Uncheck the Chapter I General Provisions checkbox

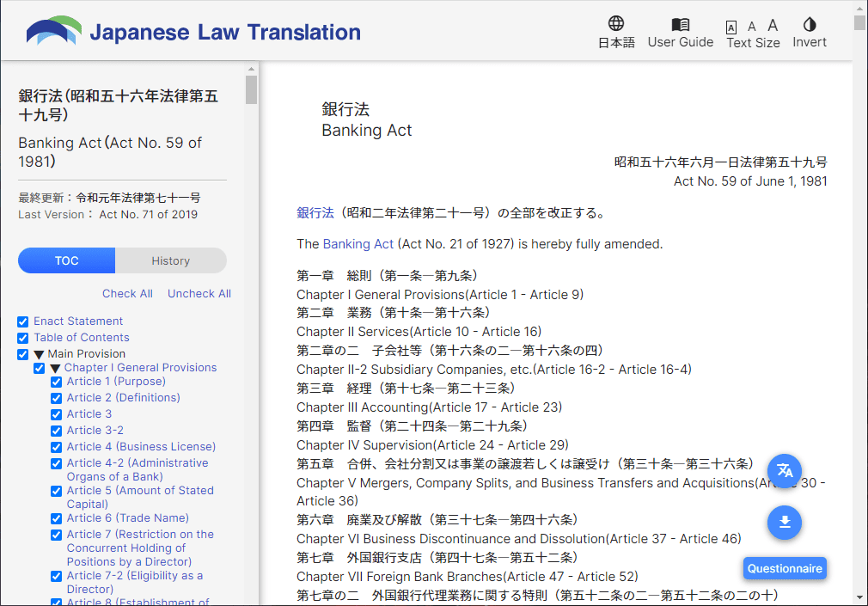(x=40, y=369)
